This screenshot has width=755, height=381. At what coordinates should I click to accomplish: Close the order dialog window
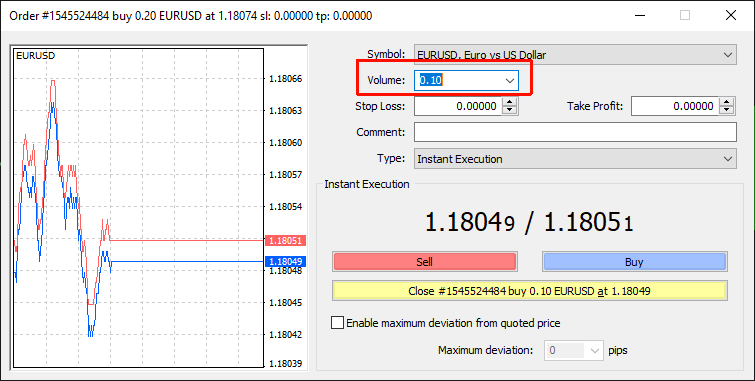(730, 15)
